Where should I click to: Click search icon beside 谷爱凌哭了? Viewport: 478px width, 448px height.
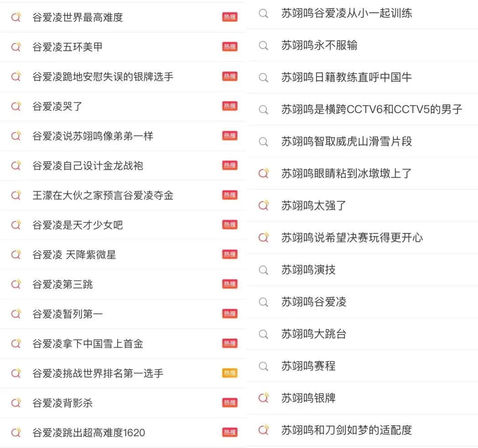pyautogui.click(x=16, y=106)
